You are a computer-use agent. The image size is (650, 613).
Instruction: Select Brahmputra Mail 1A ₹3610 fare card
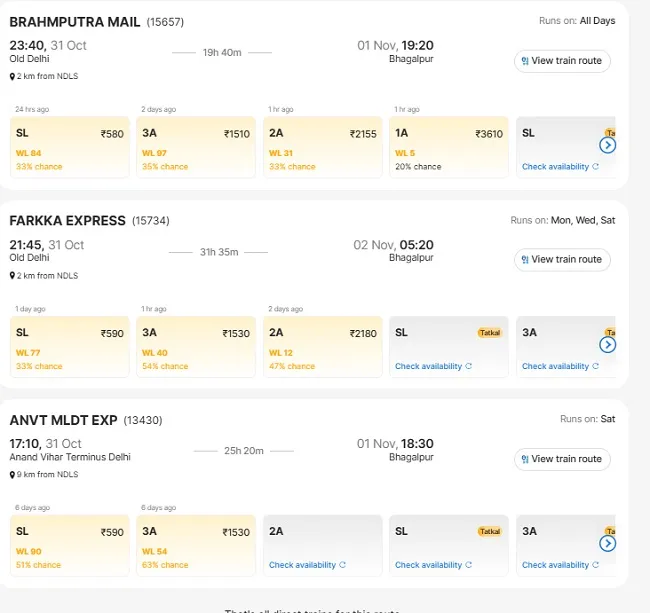pyautogui.click(x=449, y=148)
